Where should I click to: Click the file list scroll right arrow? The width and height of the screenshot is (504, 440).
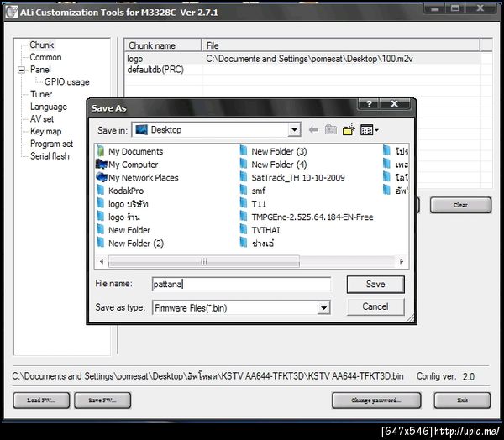[402, 261]
